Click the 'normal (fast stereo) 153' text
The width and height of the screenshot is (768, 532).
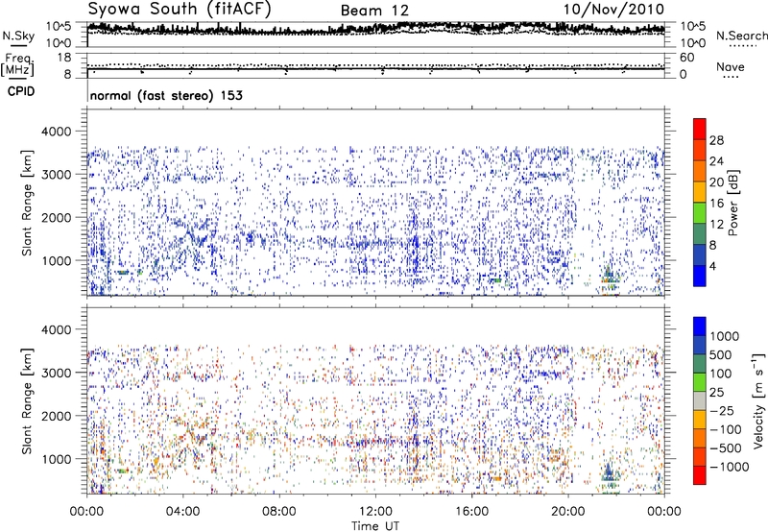point(166,95)
